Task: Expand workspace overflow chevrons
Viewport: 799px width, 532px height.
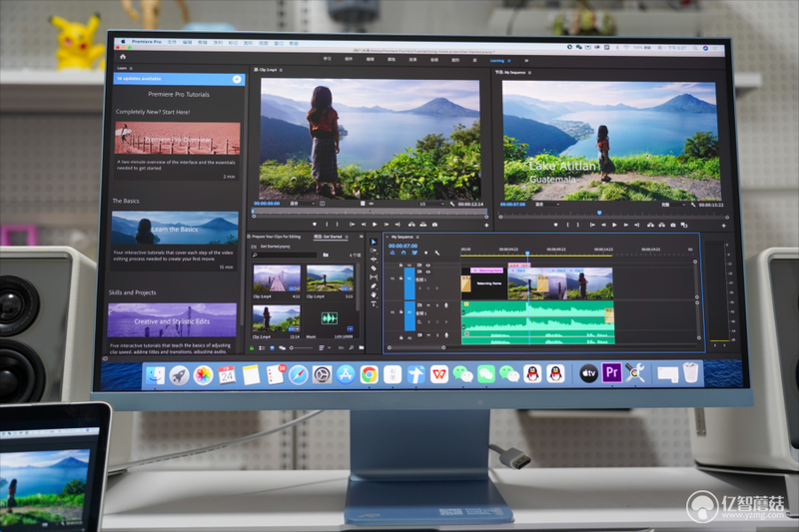Action: coord(526,61)
